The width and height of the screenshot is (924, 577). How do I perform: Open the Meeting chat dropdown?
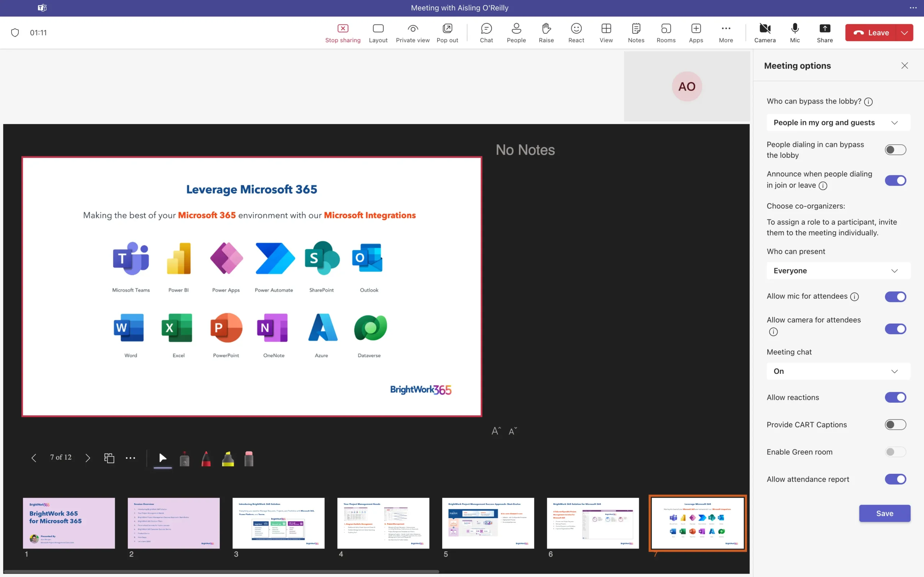tap(838, 371)
